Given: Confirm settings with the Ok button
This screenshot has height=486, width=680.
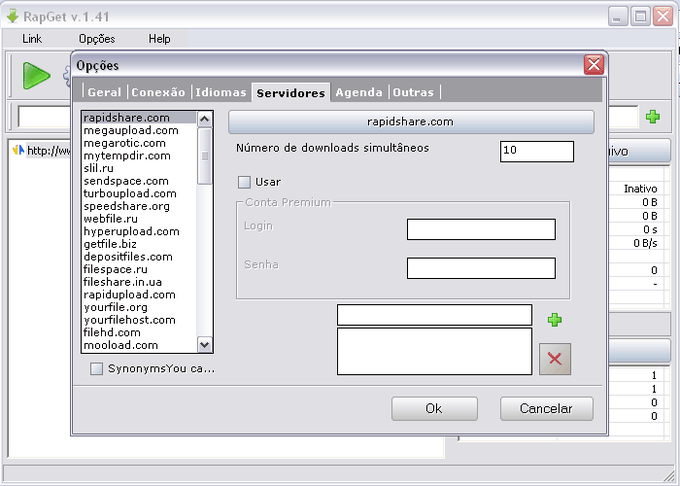Looking at the screenshot, I should pyautogui.click(x=434, y=408).
